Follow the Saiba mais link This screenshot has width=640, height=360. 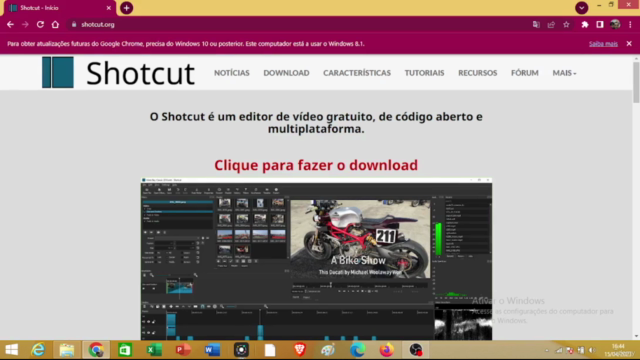pos(603,44)
